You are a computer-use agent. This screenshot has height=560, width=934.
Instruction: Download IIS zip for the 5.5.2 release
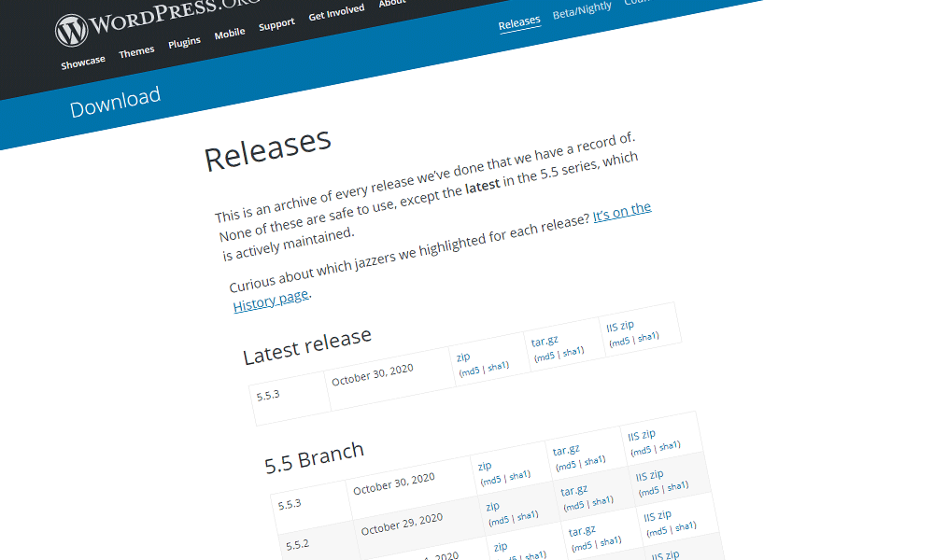click(x=649, y=475)
